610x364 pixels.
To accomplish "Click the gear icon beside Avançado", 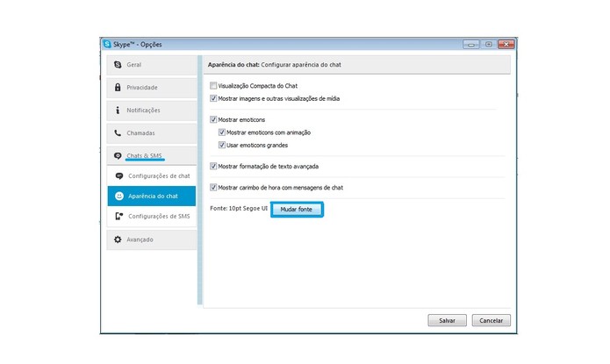I will [x=118, y=239].
